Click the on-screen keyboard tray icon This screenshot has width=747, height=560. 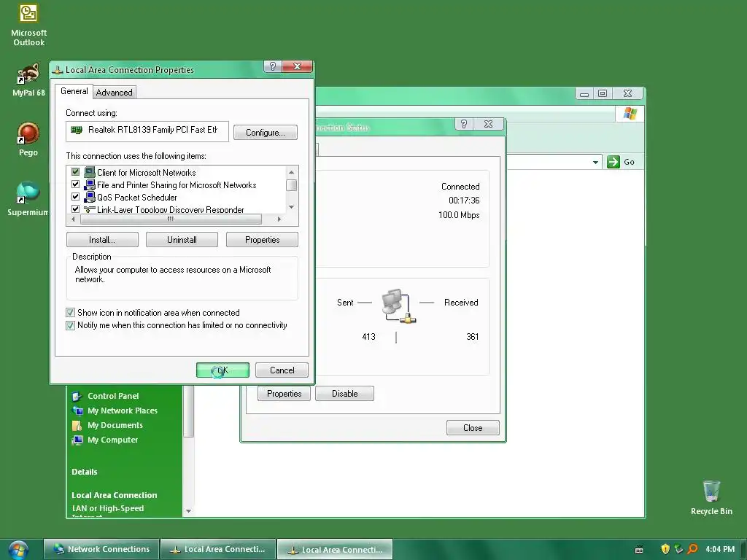(639, 550)
